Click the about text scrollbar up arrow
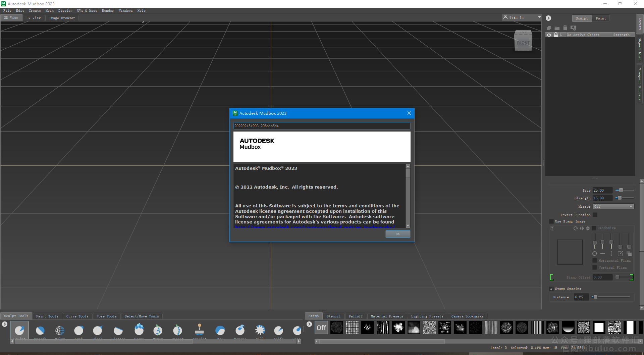 pos(408,166)
